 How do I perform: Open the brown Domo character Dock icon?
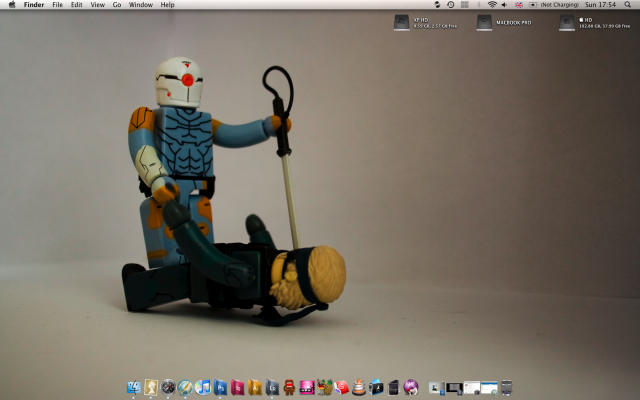[289, 387]
